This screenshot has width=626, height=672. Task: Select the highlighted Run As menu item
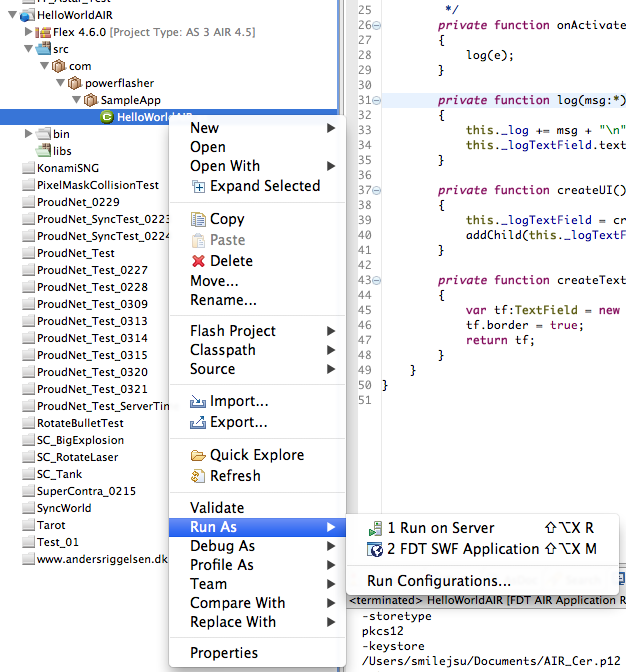coord(258,527)
